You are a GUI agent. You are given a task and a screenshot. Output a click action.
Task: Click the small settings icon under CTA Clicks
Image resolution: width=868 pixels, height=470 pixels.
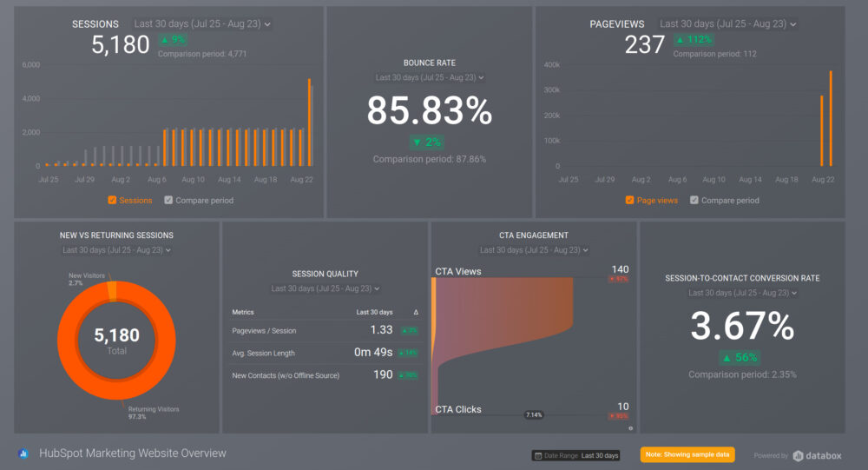629,427
